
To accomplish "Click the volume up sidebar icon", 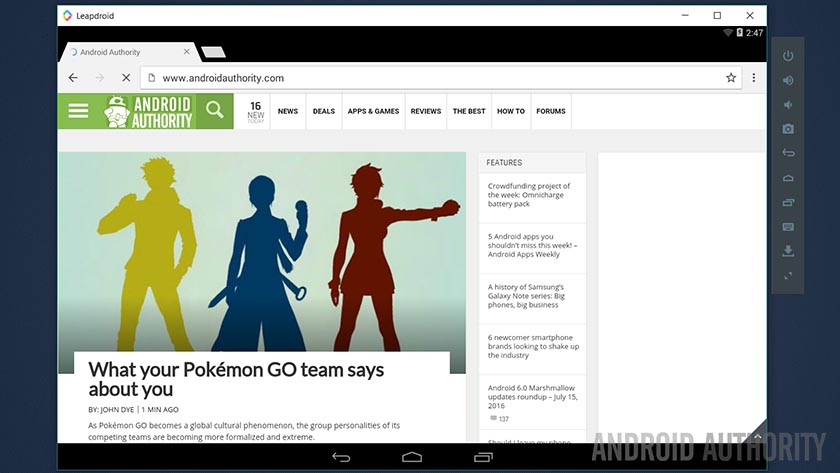I will [x=788, y=80].
